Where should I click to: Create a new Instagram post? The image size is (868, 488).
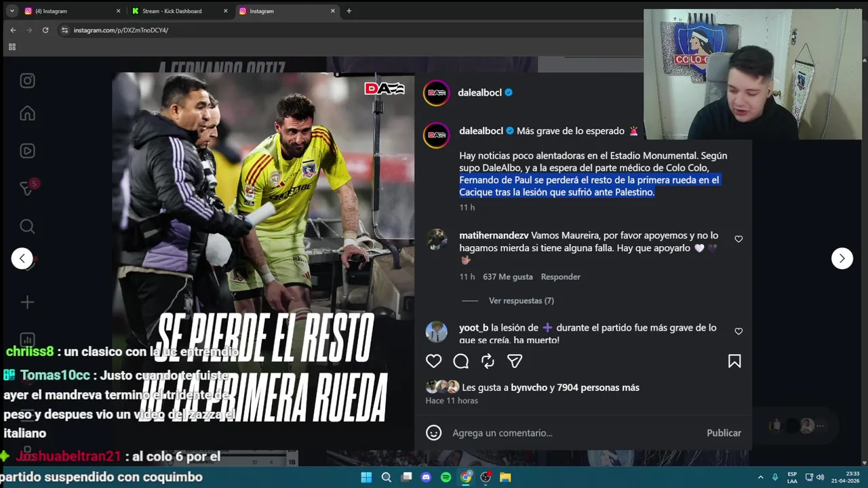[27, 302]
